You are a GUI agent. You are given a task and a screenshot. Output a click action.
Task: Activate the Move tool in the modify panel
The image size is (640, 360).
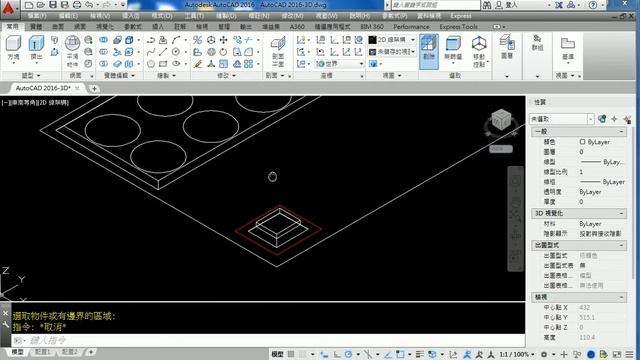(223, 40)
